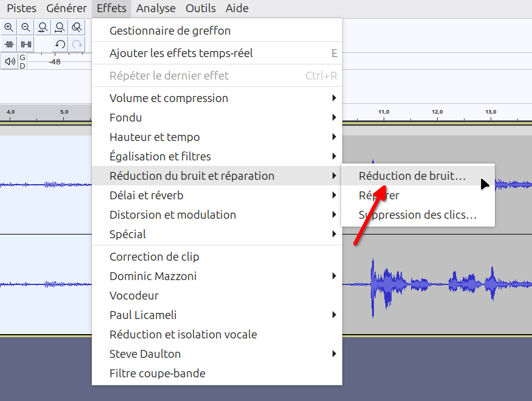Click the 12,0 mark on timeline ruler

[x=437, y=112]
